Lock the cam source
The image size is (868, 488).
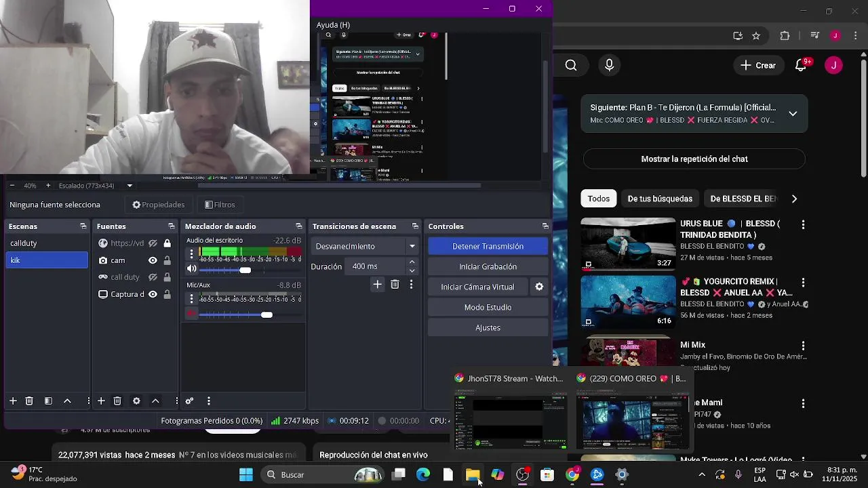[x=167, y=260]
